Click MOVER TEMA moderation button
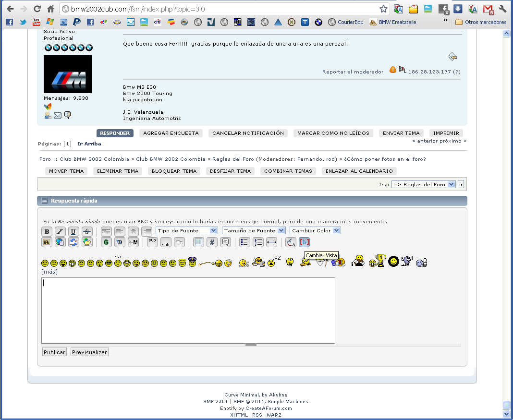Viewport: 513px width, 420px height. 66,171
